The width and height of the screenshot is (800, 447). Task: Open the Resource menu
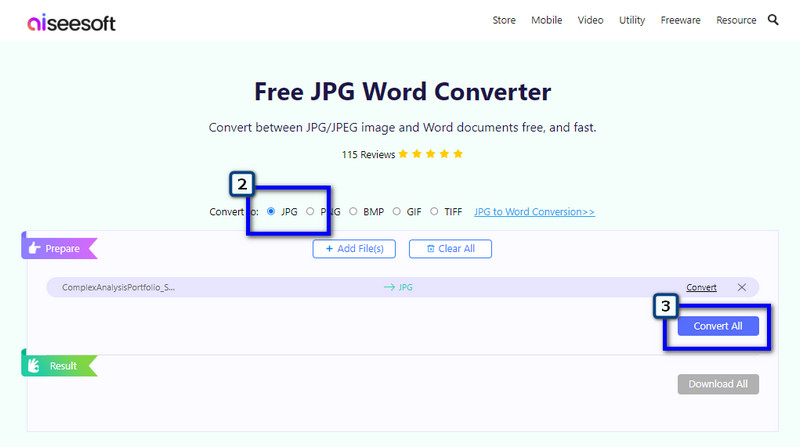[736, 20]
